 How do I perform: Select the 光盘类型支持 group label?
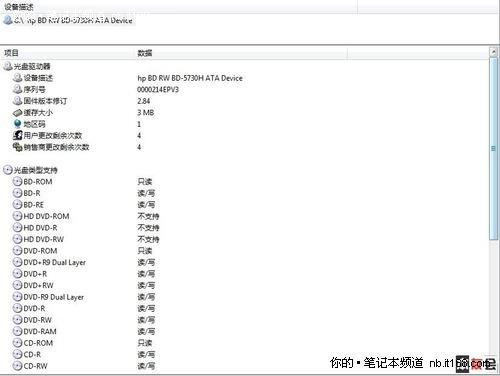tap(35, 170)
